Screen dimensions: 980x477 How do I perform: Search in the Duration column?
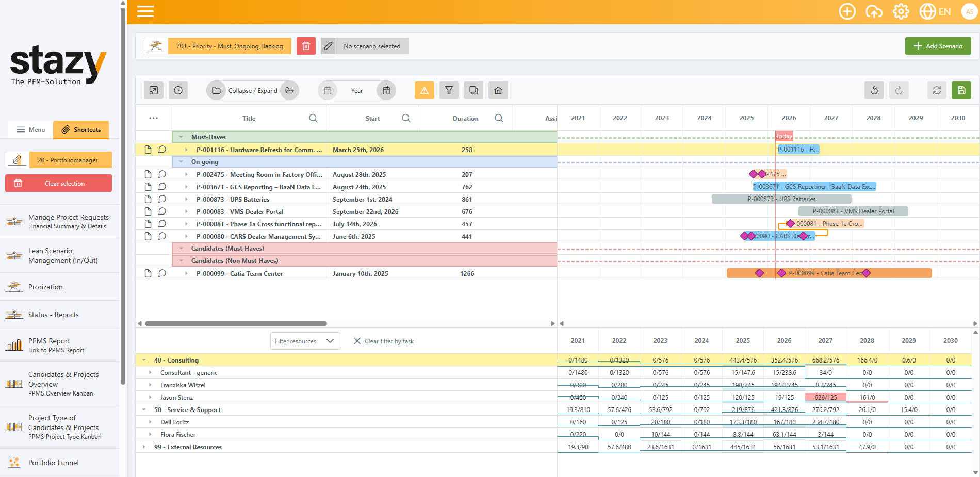pyautogui.click(x=499, y=118)
